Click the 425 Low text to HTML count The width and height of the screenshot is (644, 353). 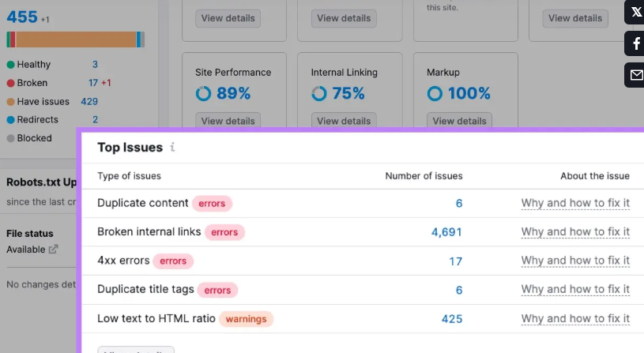click(451, 319)
